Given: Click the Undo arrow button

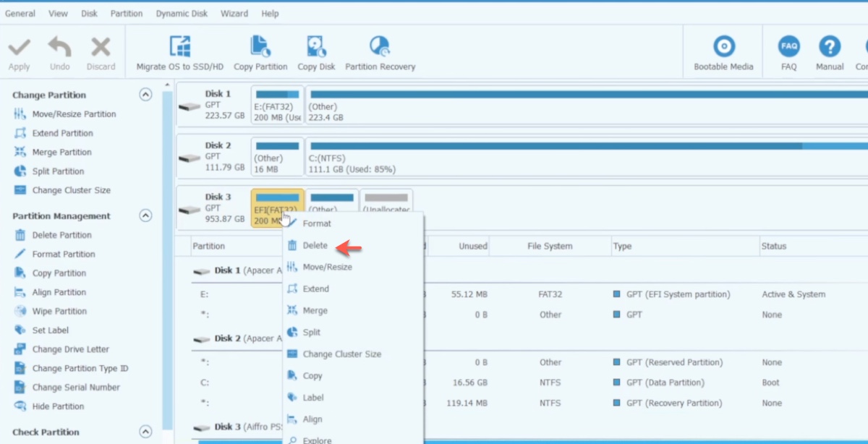Looking at the screenshot, I should coord(60,48).
